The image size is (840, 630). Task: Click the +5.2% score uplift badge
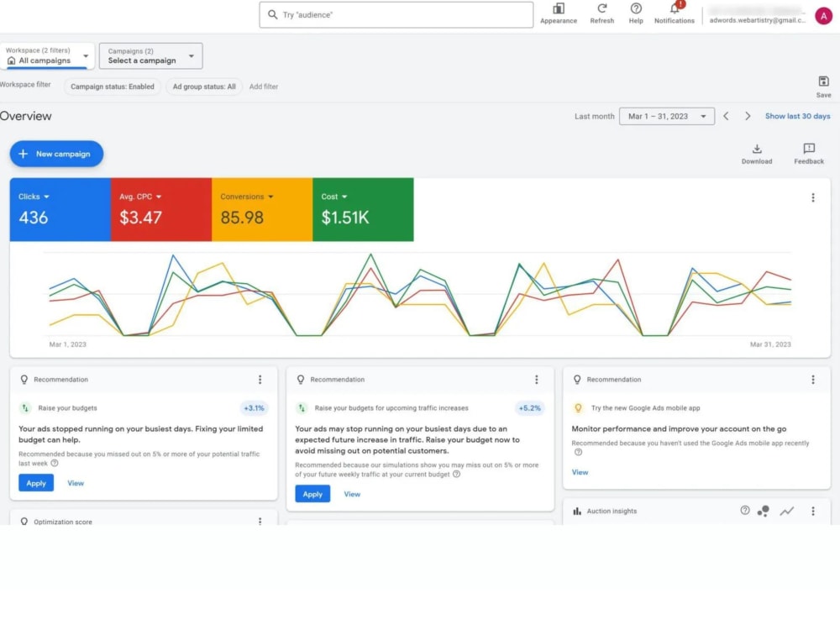tap(529, 407)
